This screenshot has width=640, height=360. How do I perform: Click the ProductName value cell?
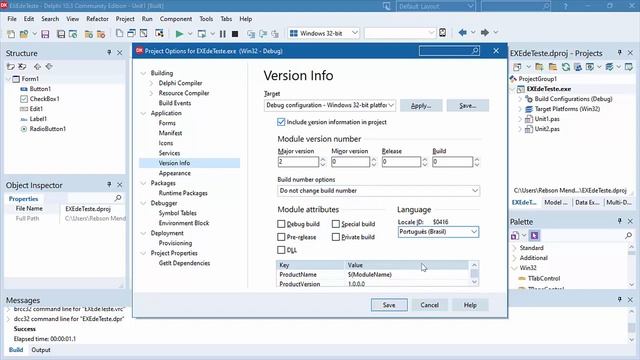click(x=407, y=275)
